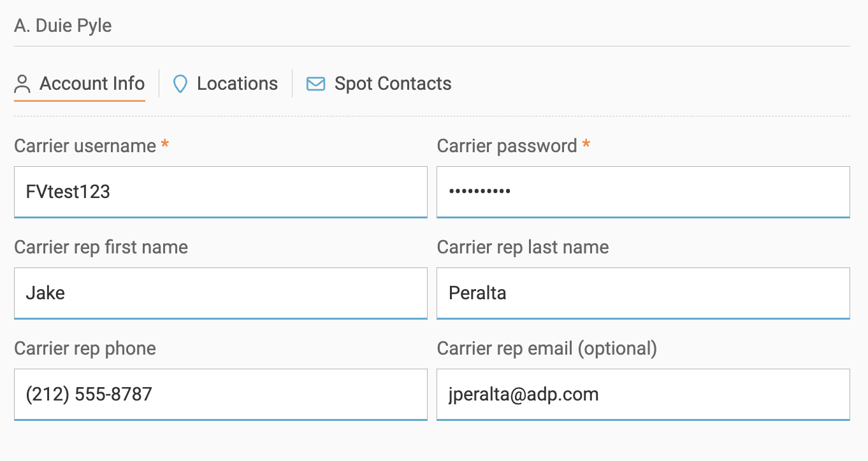Click the Carrier password label

click(x=507, y=146)
